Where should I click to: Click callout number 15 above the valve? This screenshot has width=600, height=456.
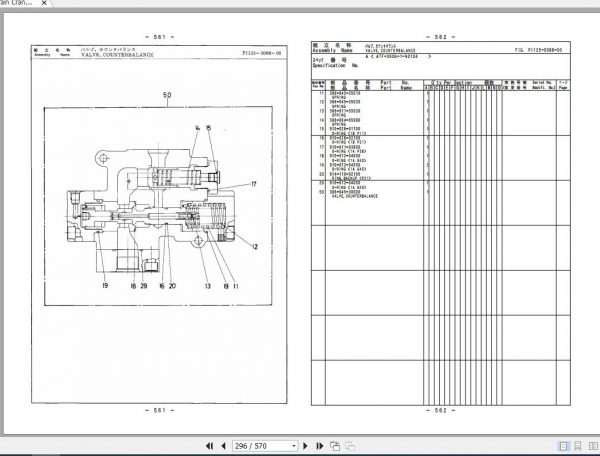point(208,128)
